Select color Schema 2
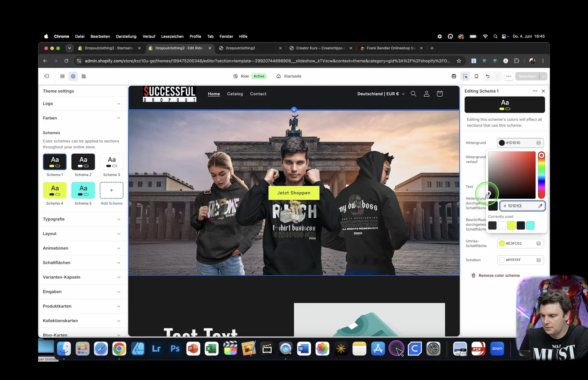The image size is (588, 380). 83,162
